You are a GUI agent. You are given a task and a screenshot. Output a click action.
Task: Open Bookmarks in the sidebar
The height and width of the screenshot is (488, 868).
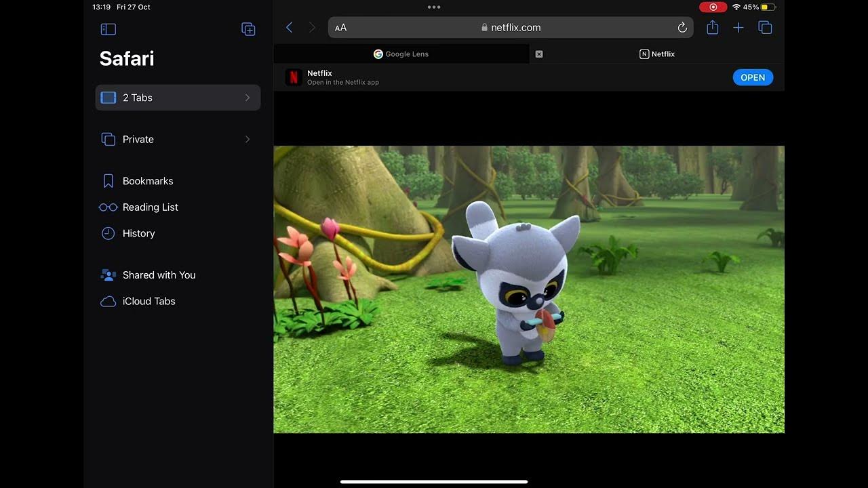[x=148, y=181]
